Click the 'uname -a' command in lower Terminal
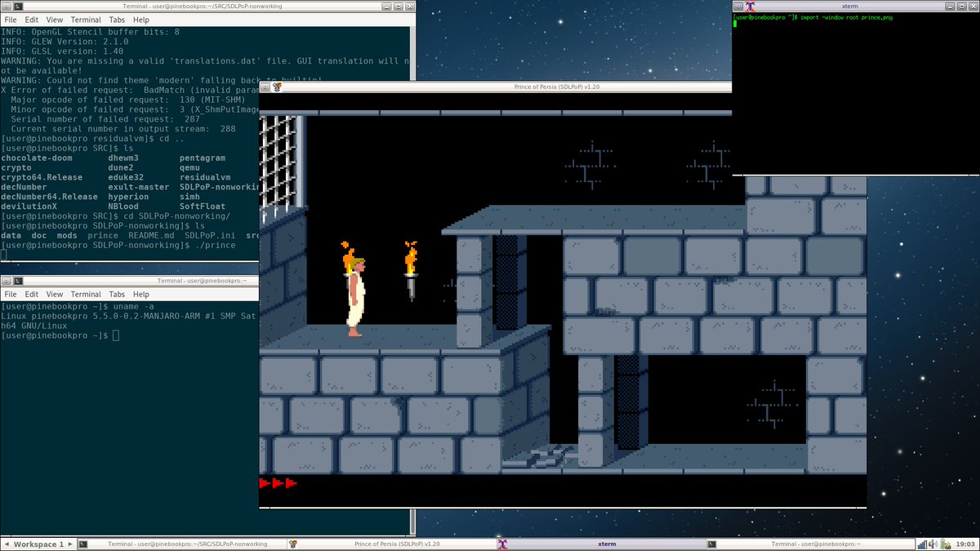The image size is (980, 551). tap(132, 305)
